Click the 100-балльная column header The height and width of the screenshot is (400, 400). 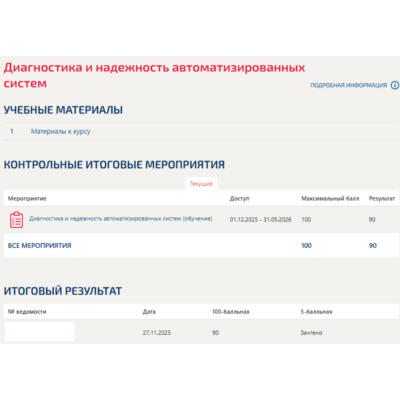(231, 312)
